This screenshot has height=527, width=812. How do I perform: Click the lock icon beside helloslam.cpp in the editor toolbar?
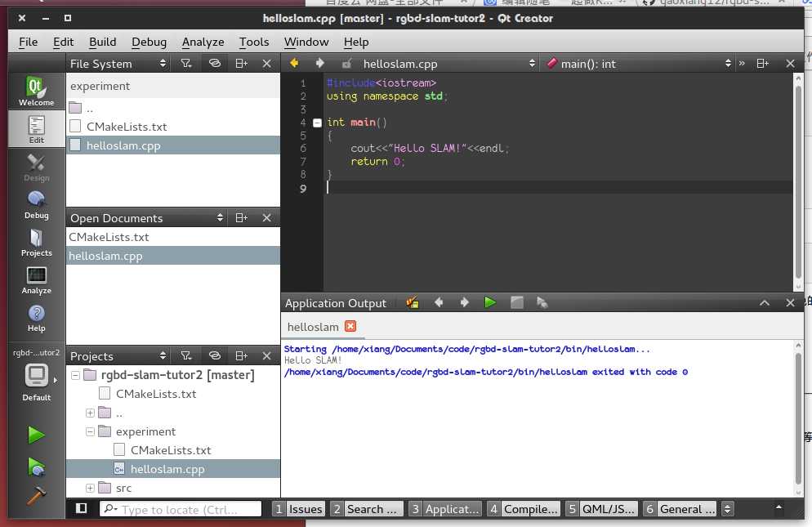click(346, 63)
